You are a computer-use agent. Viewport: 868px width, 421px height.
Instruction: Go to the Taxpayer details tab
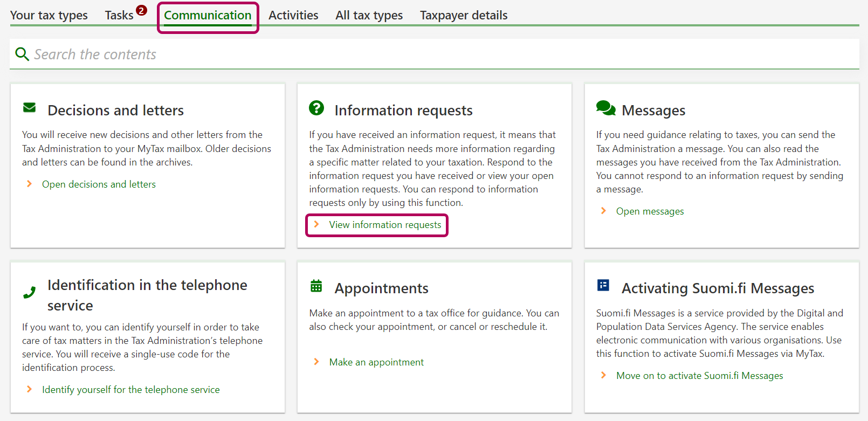(x=464, y=15)
